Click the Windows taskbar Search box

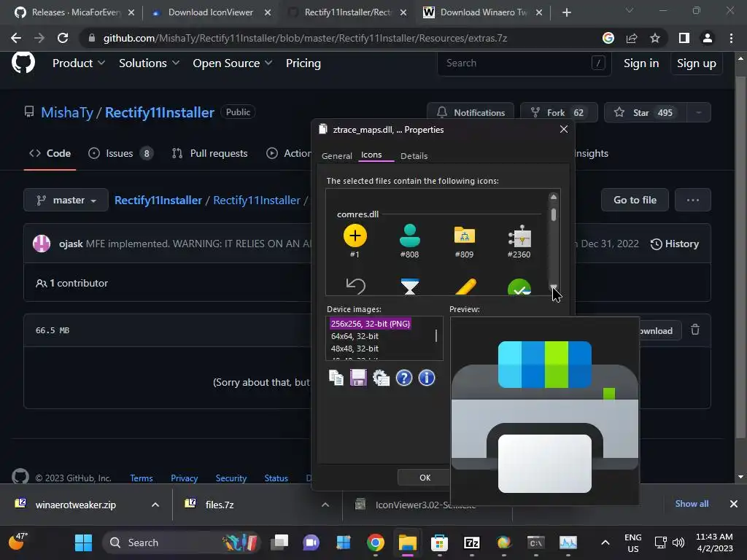(182, 542)
